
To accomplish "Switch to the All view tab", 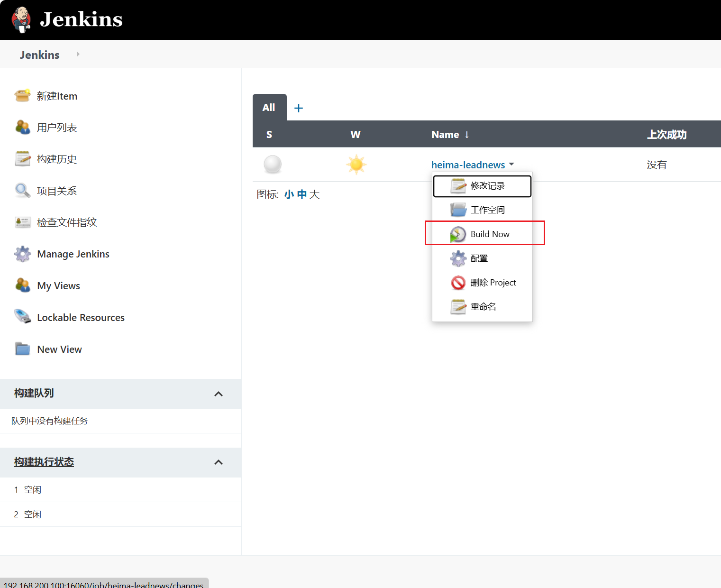I will coord(269,108).
